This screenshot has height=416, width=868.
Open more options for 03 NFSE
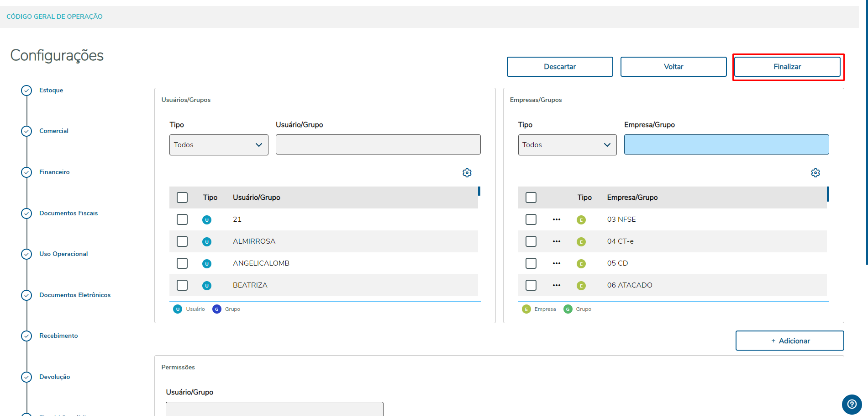(x=556, y=219)
